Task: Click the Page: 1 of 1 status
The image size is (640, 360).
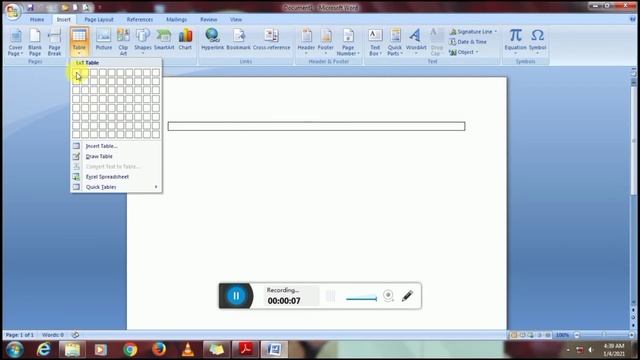Action: tap(20, 335)
